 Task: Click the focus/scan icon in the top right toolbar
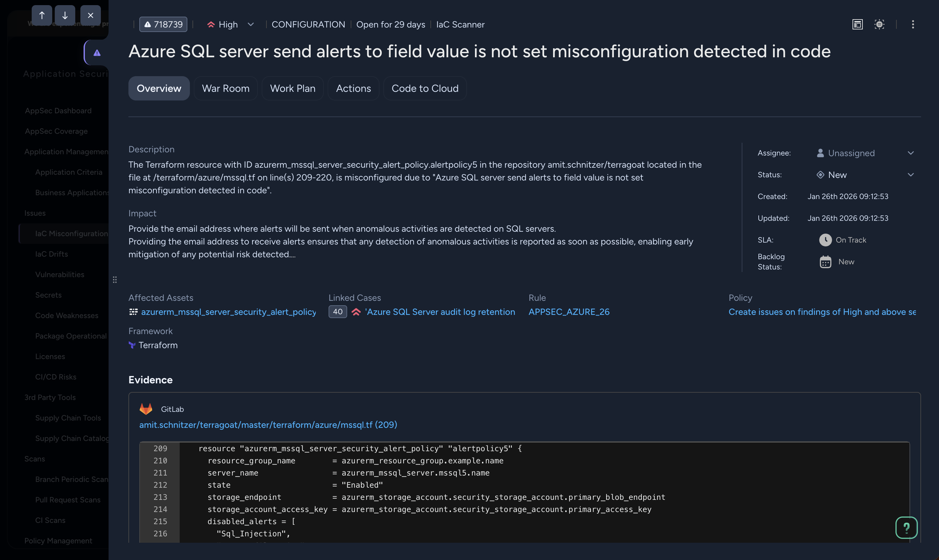[x=880, y=24]
